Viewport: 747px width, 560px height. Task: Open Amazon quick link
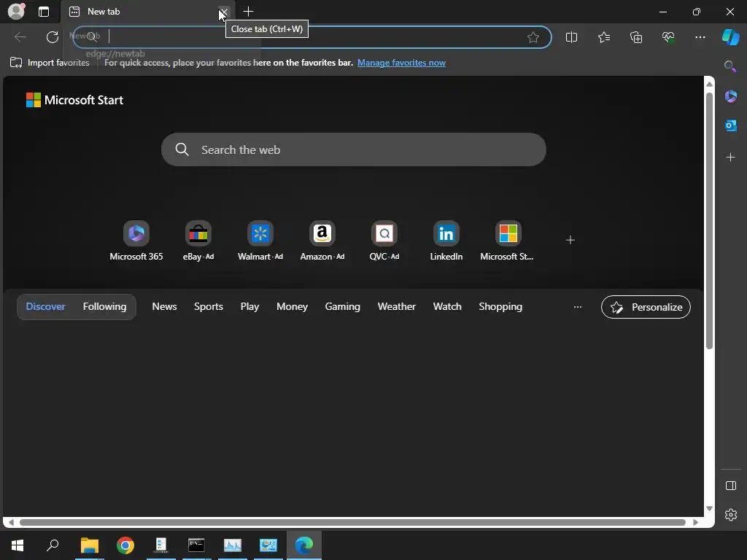[x=322, y=241]
